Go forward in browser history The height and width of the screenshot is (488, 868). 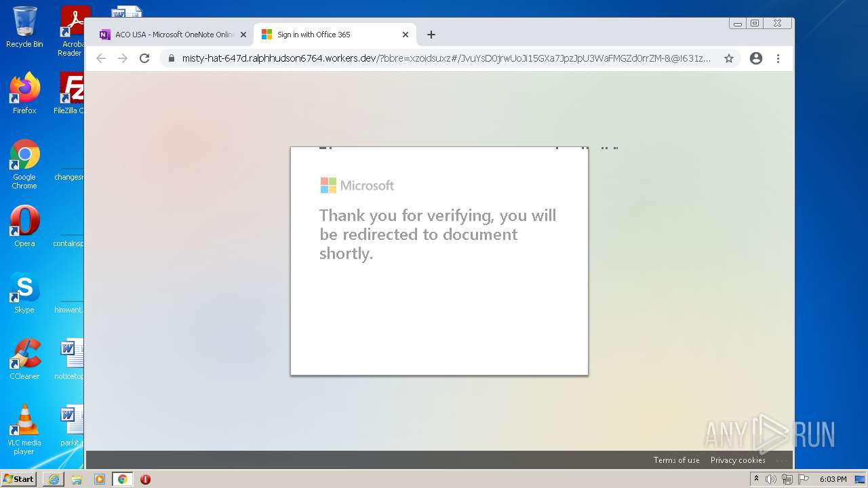coord(123,58)
